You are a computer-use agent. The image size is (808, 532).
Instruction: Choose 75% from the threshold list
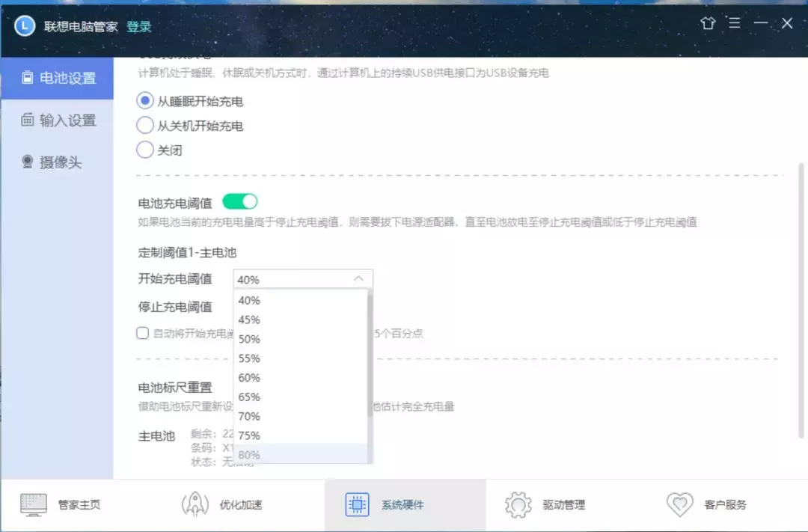(301, 435)
